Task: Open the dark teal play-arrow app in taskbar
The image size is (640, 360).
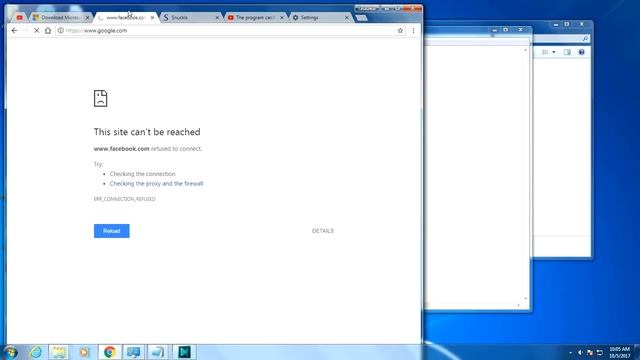Action: (x=184, y=352)
